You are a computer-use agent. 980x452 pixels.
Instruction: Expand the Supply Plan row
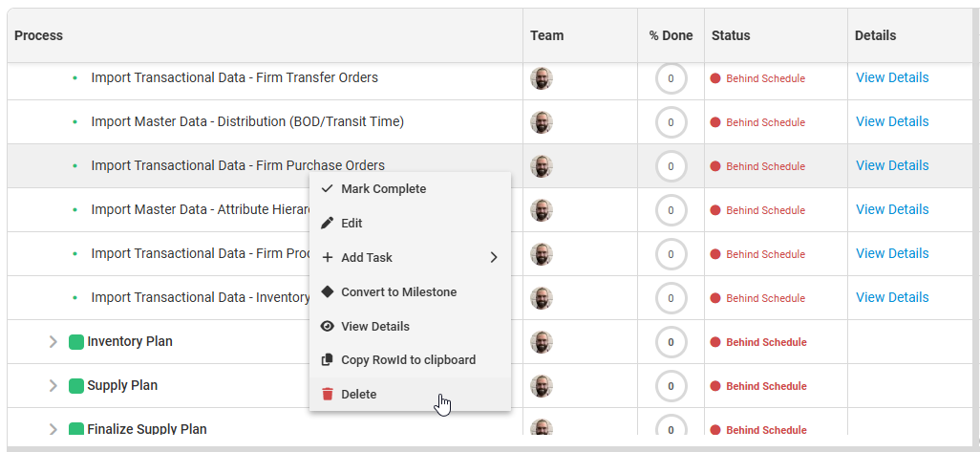[53, 386]
